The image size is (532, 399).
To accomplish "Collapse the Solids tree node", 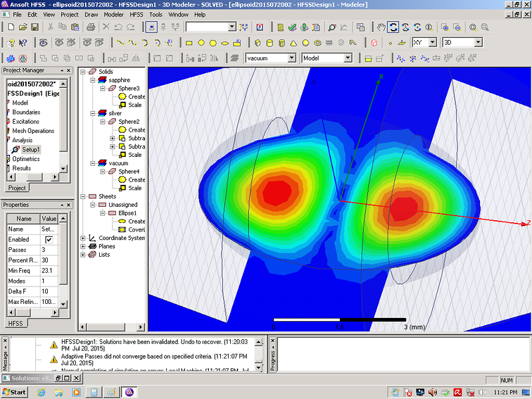I will pyautogui.click(x=83, y=72).
